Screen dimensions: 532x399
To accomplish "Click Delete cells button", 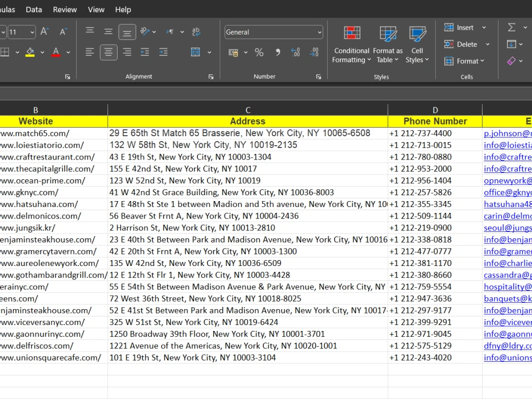I will coord(461,45).
